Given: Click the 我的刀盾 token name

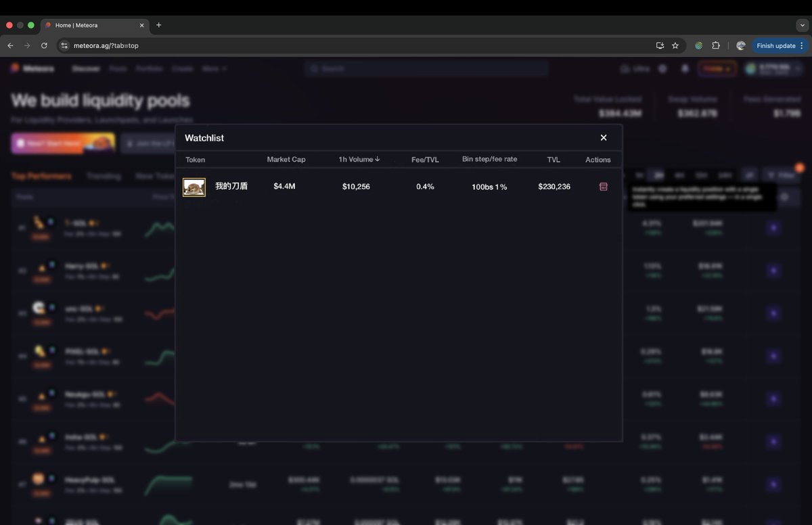Looking at the screenshot, I should (x=231, y=186).
